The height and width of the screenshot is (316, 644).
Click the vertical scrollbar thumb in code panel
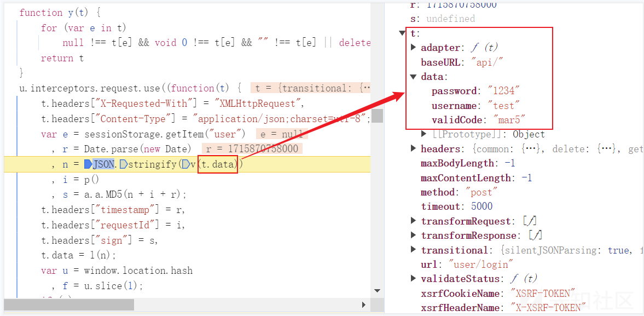[x=376, y=116]
